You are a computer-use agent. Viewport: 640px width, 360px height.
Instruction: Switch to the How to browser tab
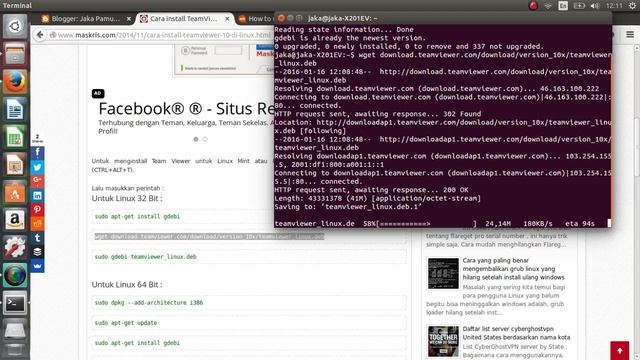pyautogui.click(x=255, y=19)
